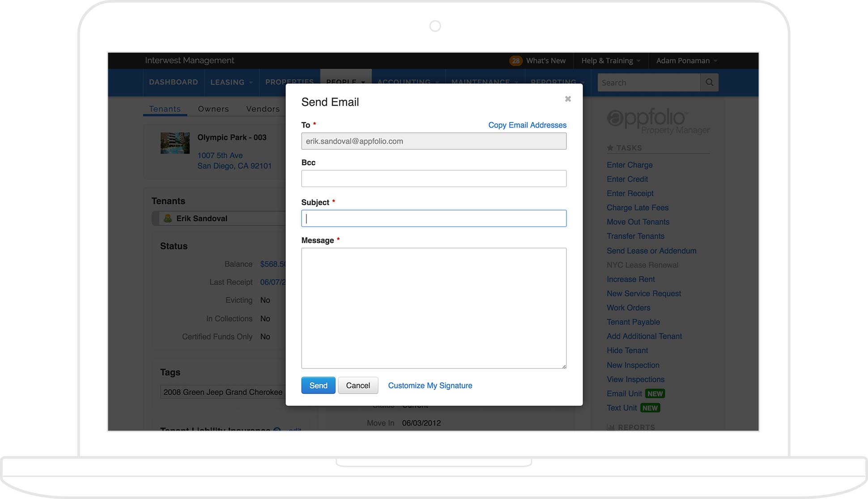Open the Email Unit NEW task
The image size is (868, 499).
[x=624, y=393]
